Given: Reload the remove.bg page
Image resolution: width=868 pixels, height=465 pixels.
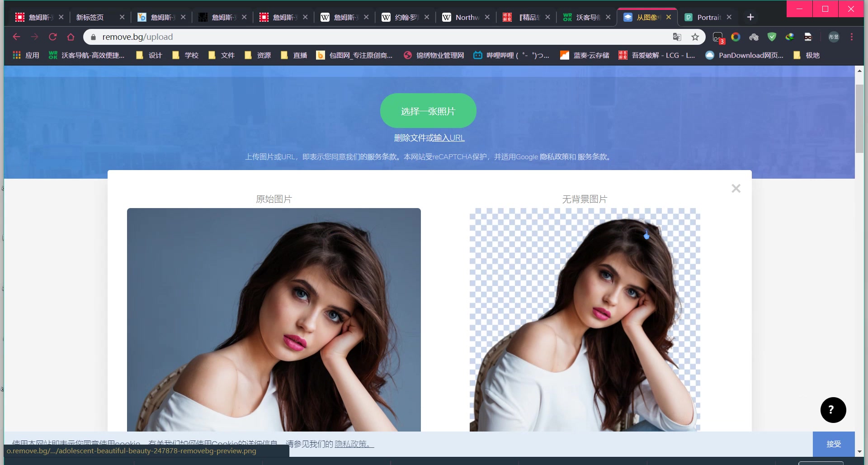Looking at the screenshot, I should click(x=53, y=37).
